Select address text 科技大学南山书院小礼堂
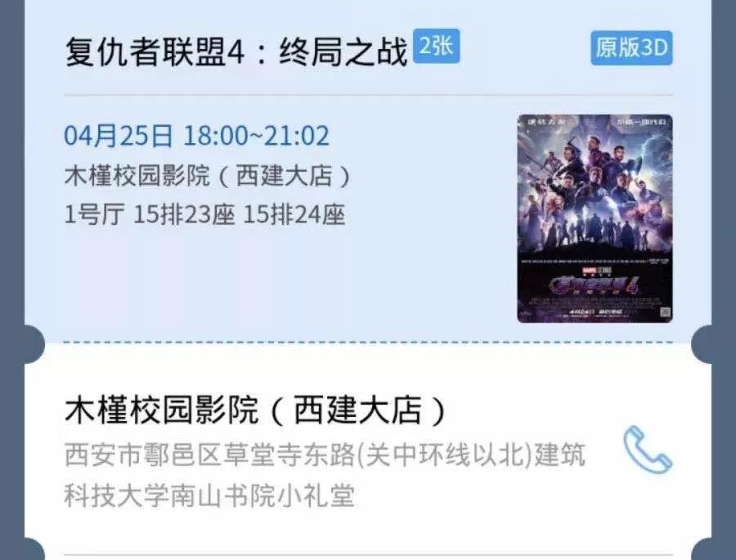 209,495
